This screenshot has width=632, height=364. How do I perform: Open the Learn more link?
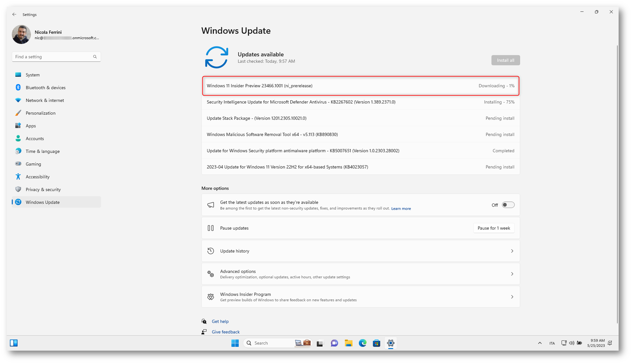(401, 209)
